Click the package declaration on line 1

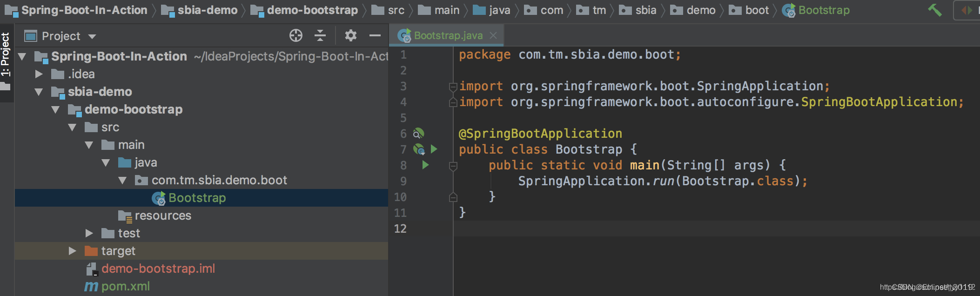[x=570, y=55]
